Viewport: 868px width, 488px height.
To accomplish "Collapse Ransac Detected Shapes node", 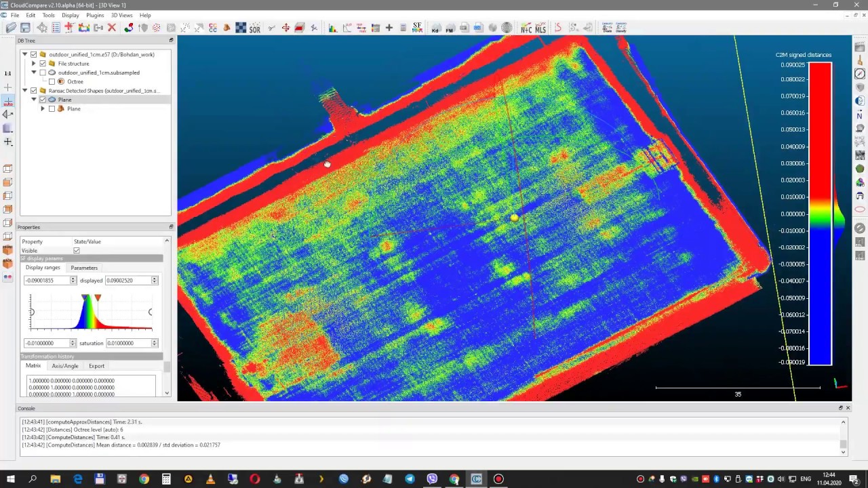I will [24, 91].
